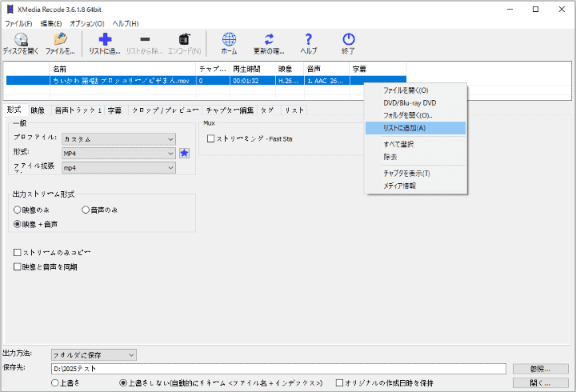Choose リストに追加(A) in context menu
This screenshot has height=392, width=576.
[x=405, y=128]
